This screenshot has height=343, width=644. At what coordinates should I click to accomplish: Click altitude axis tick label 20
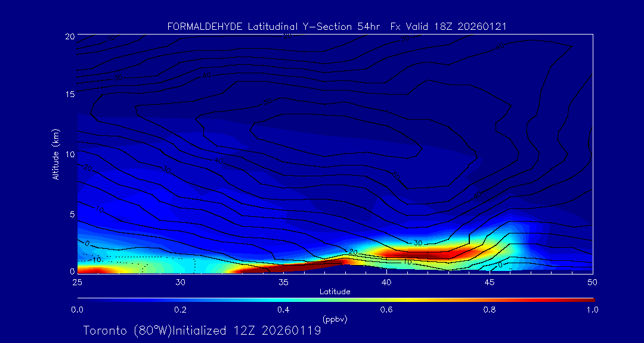pos(69,36)
